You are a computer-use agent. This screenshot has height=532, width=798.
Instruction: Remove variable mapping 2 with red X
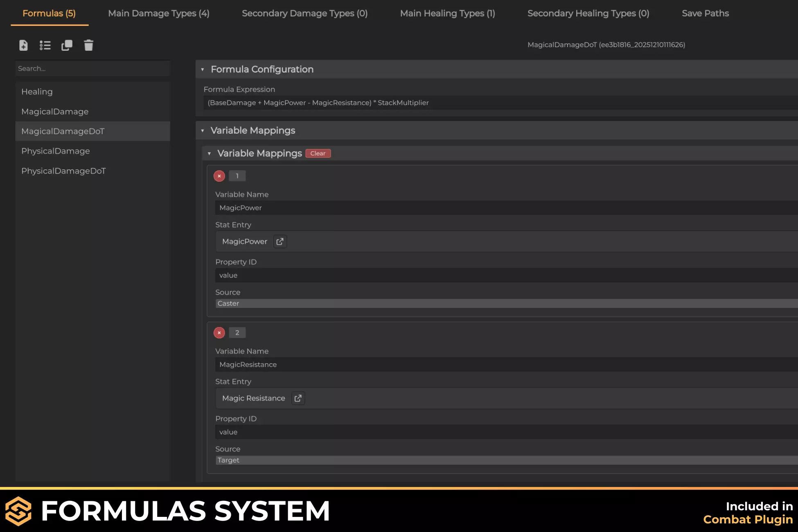coord(219,333)
